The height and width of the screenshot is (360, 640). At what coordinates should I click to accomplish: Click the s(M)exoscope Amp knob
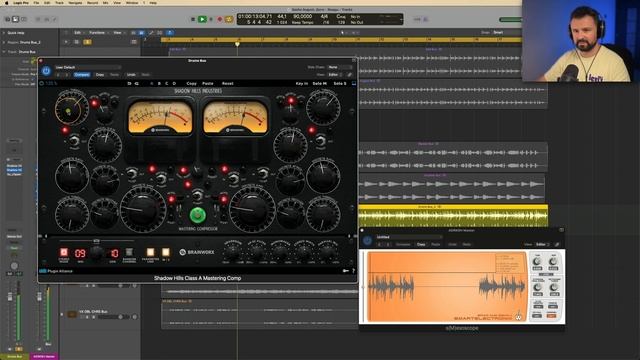[553, 262]
